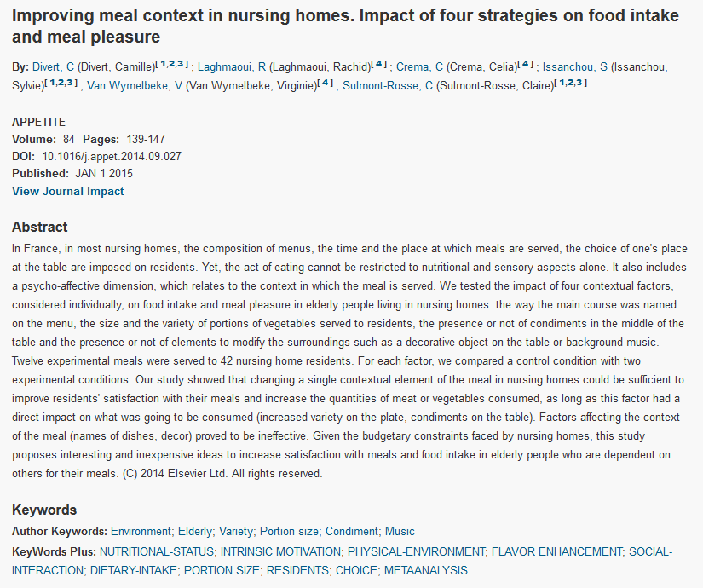
Task: Open author link Issanchou, S
Action: coord(575,66)
